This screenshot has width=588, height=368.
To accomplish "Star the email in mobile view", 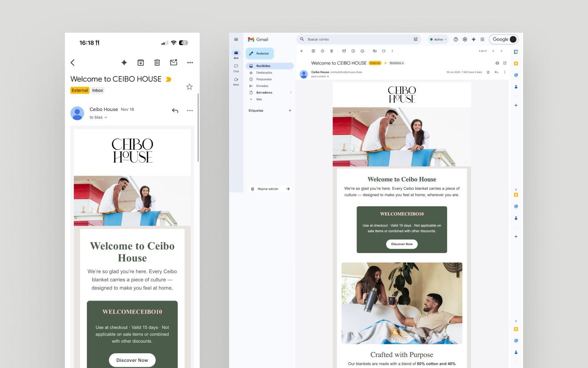I will (x=189, y=87).
